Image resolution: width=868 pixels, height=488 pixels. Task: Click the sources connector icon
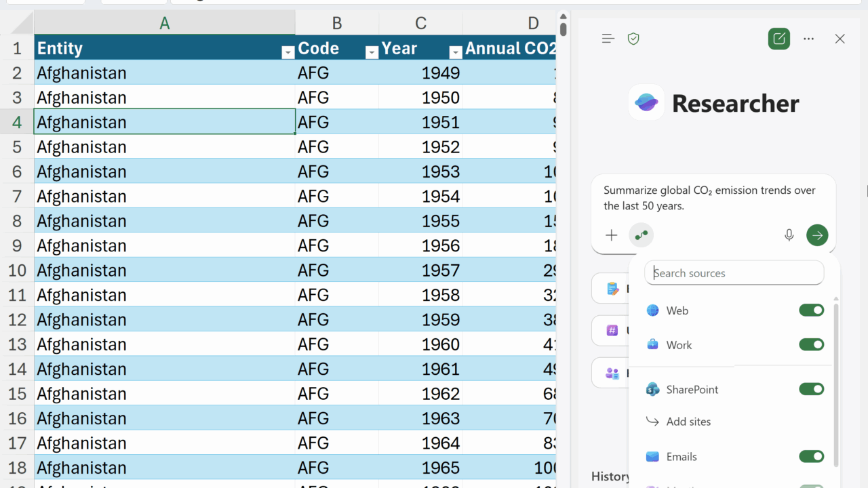tap(641, 235)
